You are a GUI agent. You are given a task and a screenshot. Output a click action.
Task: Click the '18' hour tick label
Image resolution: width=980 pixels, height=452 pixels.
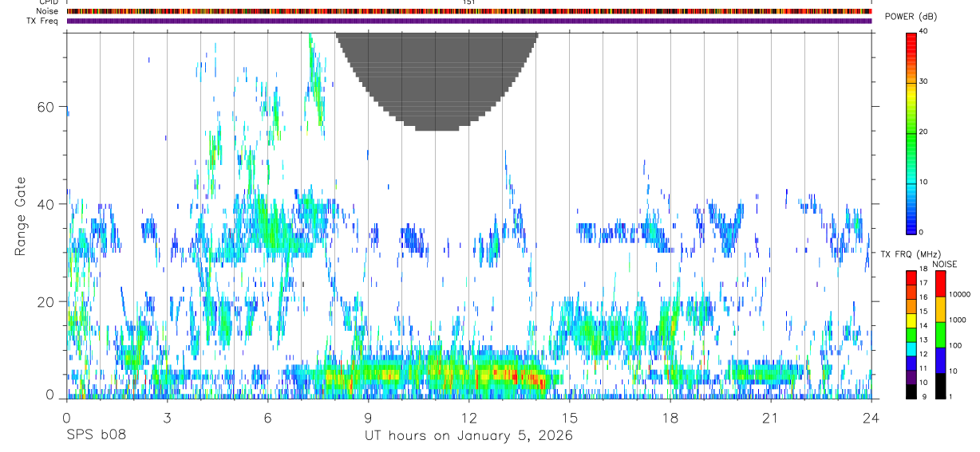click(670, 417)
